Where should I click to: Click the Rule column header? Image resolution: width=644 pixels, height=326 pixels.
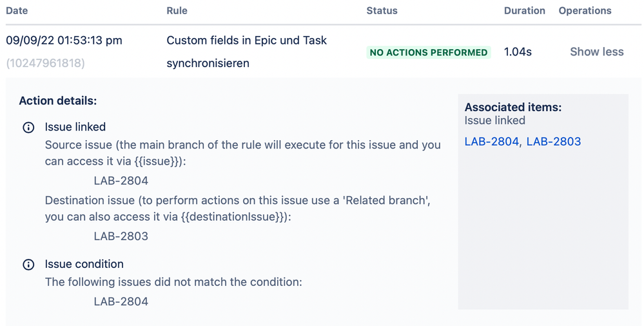[x=177, y=11]
